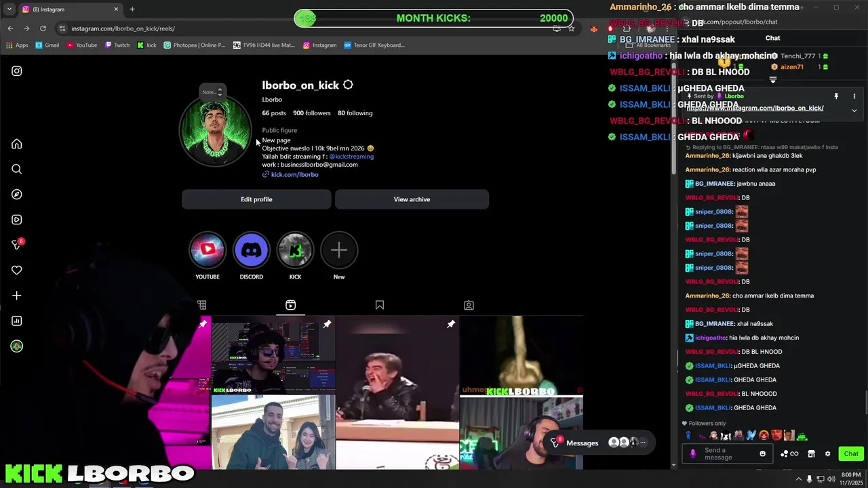This screenshot has width=868, height=488.
Task: Close the Instagram browser tab
Action: (x=116, y=9)
